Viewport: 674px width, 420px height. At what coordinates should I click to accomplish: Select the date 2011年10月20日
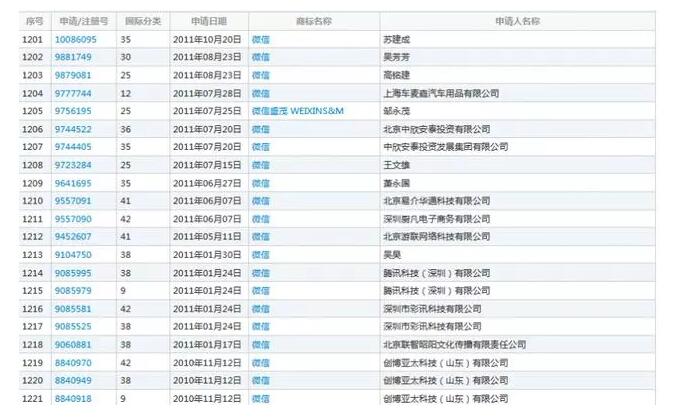pos(207,40)
